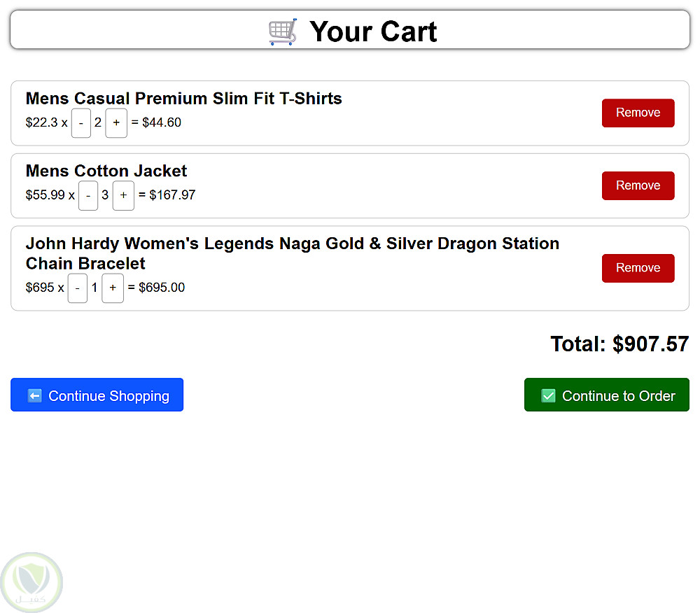Click the Mens Cotton Jacket title
Image resolution: width=700 pixels, height=613 pixels.
pos(106,171)
